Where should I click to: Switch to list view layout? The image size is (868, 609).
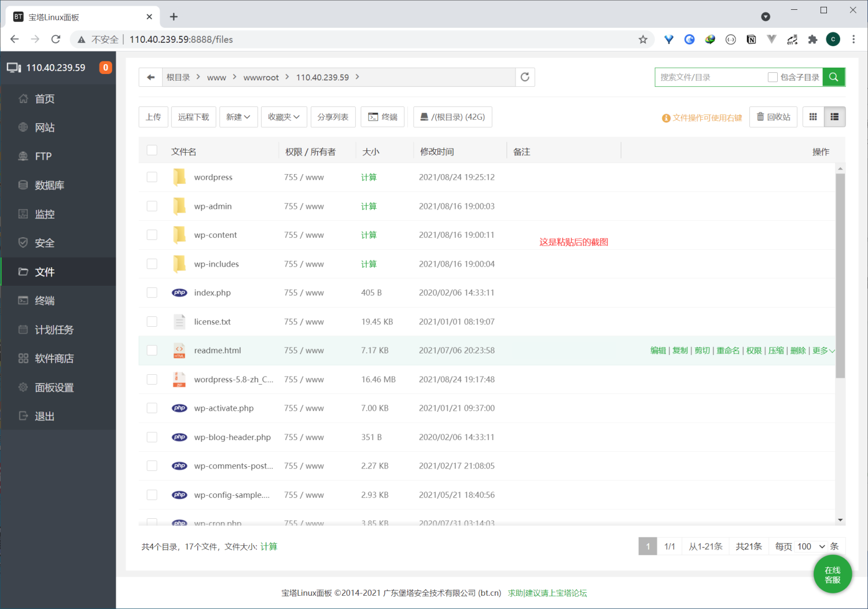(834, 117)
